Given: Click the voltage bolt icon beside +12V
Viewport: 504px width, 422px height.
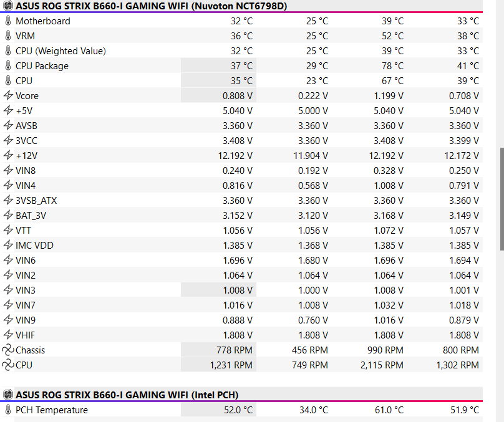Looking at the screenshot, I should pyautogui.click(x=8, y=155).
